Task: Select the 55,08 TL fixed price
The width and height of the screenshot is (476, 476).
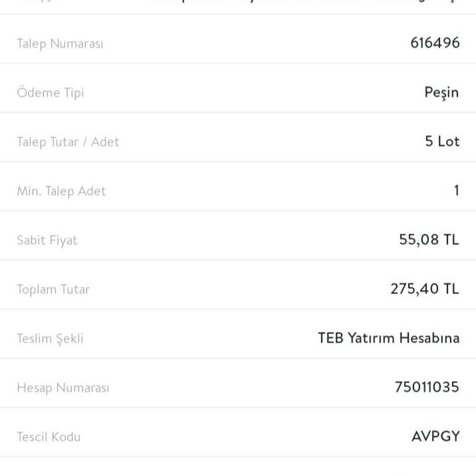Action: coord(429,240)
